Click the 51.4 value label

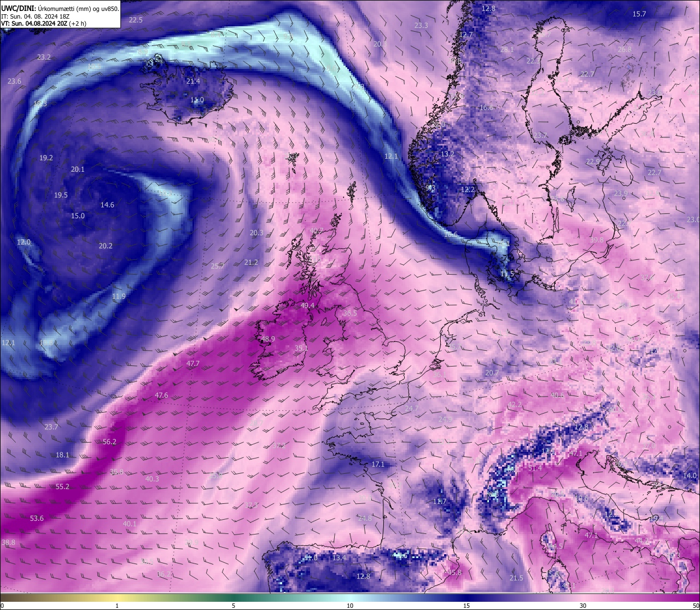pos(535,468)
